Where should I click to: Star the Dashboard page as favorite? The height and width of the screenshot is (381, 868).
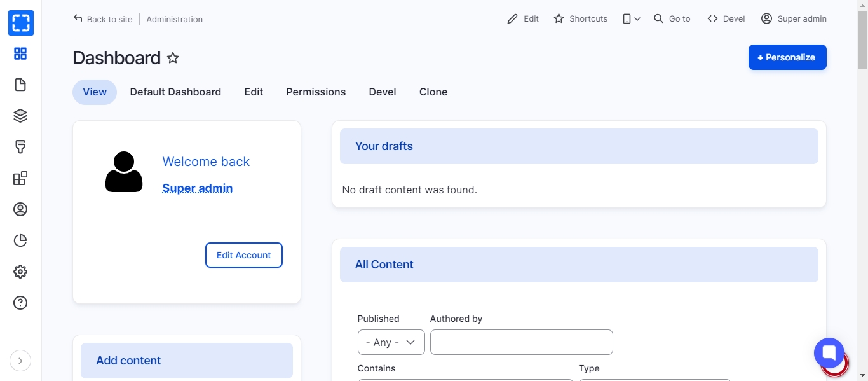click(x=173, y=58)
